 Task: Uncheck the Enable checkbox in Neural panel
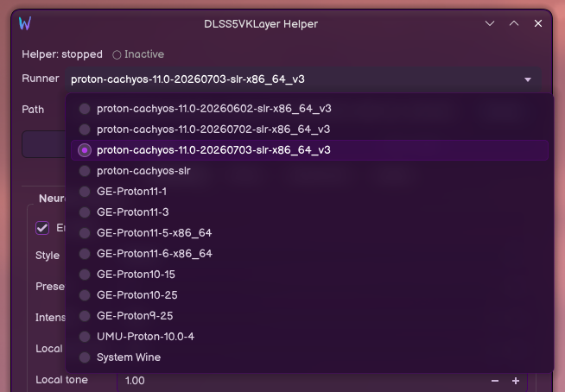(42, 228)
